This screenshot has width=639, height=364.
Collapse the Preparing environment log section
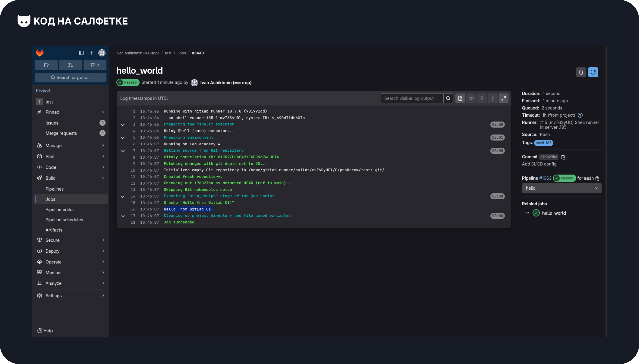click(123, 138)
